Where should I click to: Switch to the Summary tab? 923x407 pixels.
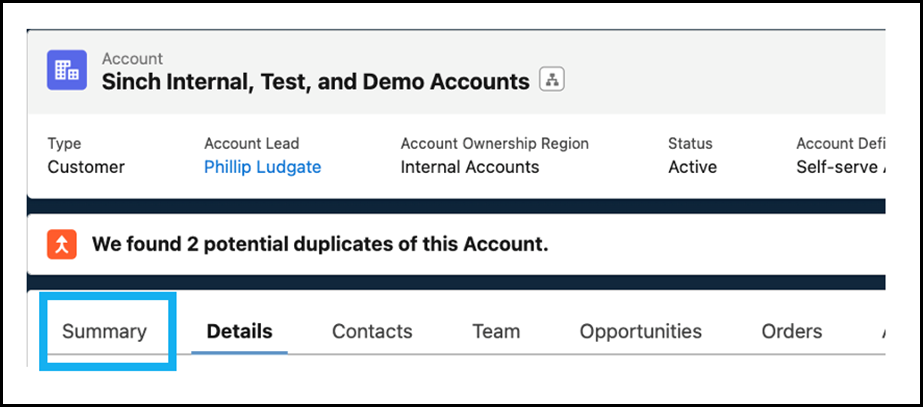tap(104, 331)
